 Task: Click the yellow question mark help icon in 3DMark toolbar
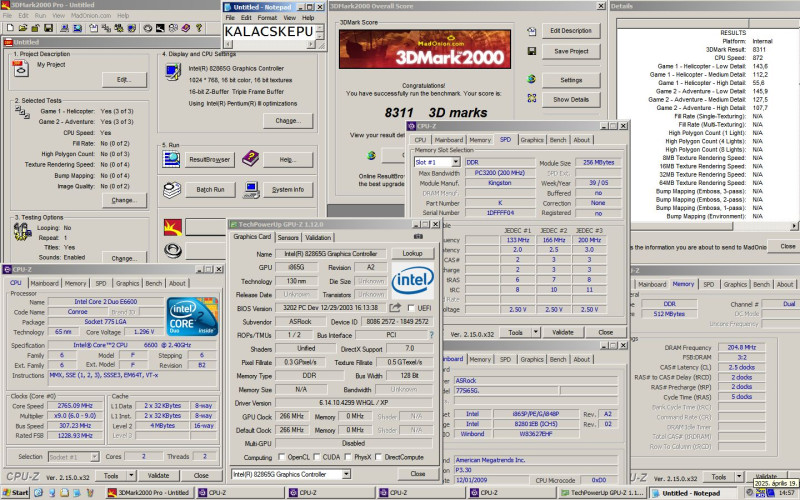click(x=199, y=28)
